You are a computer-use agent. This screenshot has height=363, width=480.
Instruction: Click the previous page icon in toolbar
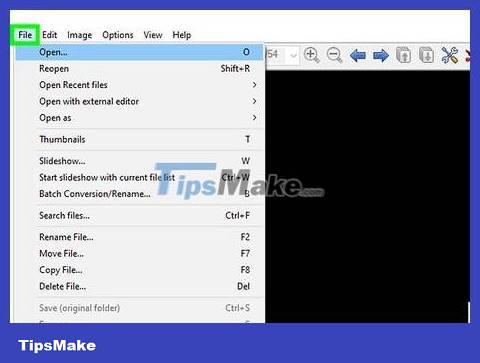(403, 55)
